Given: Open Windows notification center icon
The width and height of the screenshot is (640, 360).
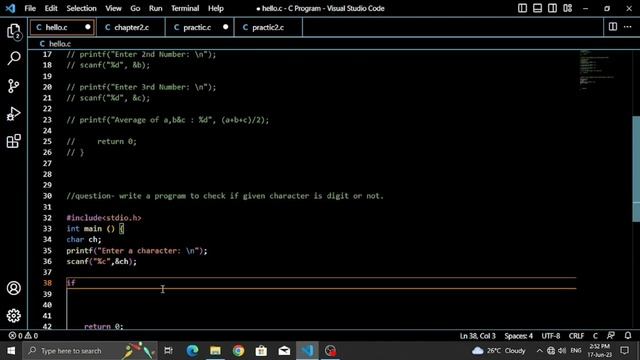Looking at the screenshot, I should (624, 351).
